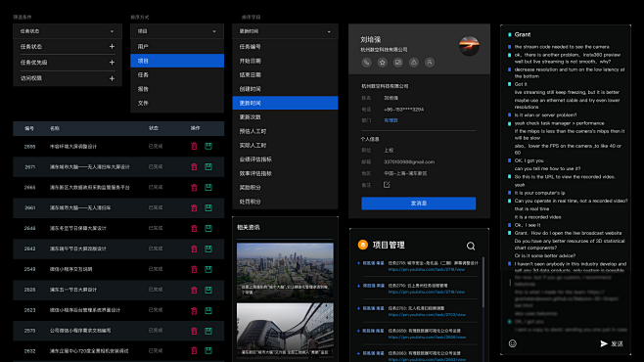The image size is (644, 362).
Task: Click the task name in row 2623
Action: click(x=85, y=310)
